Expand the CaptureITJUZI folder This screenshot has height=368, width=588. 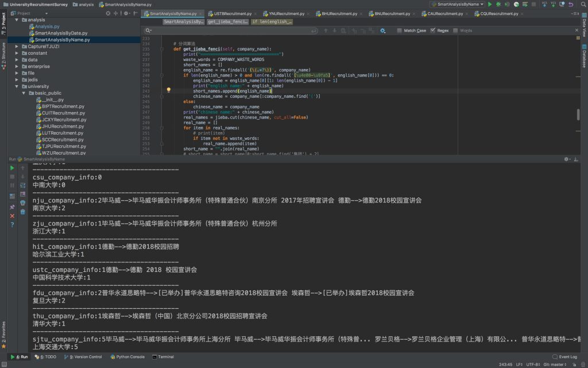[17, 47]
